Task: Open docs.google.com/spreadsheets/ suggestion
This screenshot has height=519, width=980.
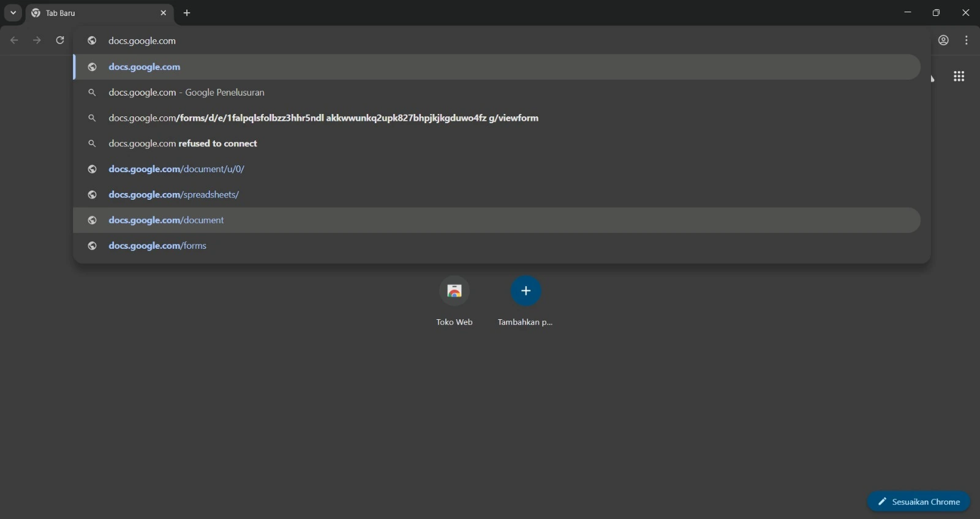Action: [x=173, y=195]
